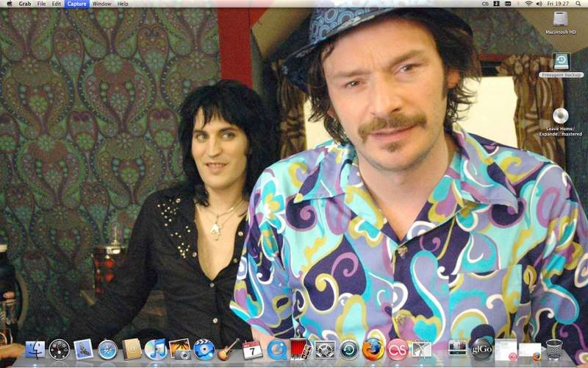Open the Capture menu

pos(76,4)
